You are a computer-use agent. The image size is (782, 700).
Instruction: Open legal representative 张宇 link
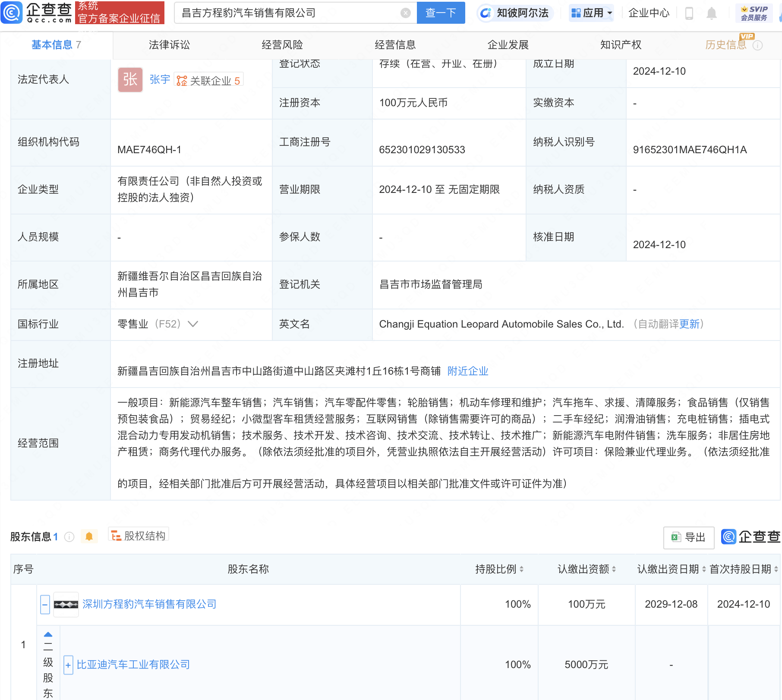click(160, 79)
